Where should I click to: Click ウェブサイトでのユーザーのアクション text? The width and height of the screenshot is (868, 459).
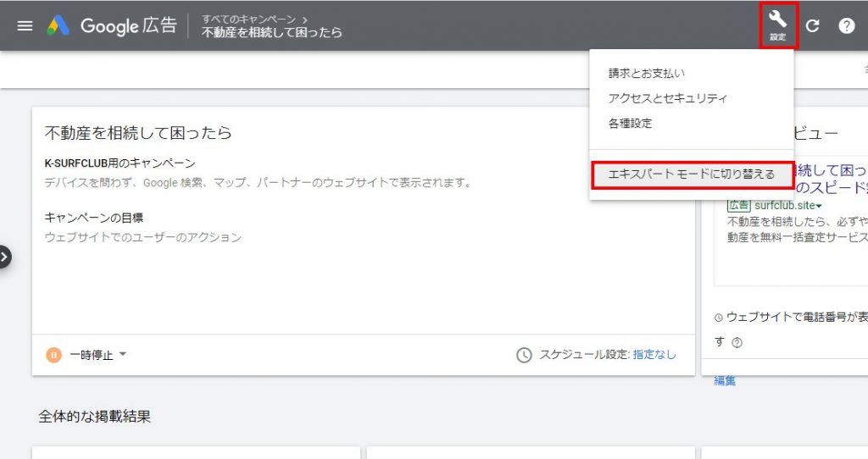[x=142, y=237]
